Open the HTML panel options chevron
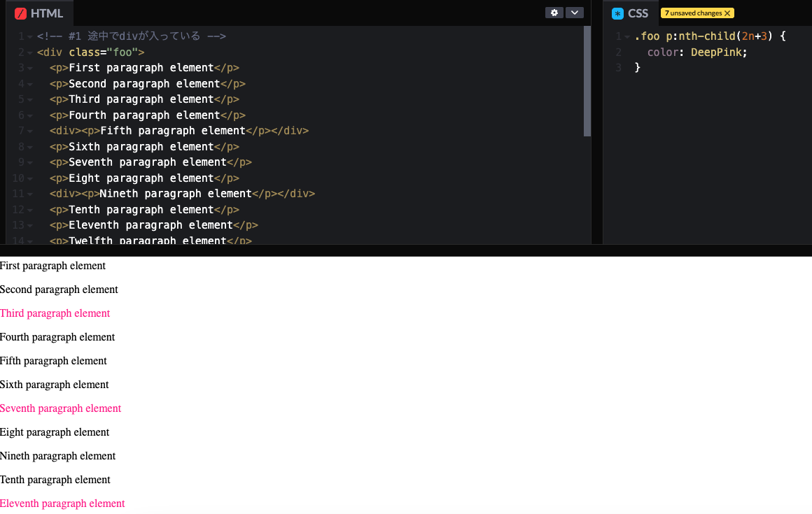 point(574,13)
